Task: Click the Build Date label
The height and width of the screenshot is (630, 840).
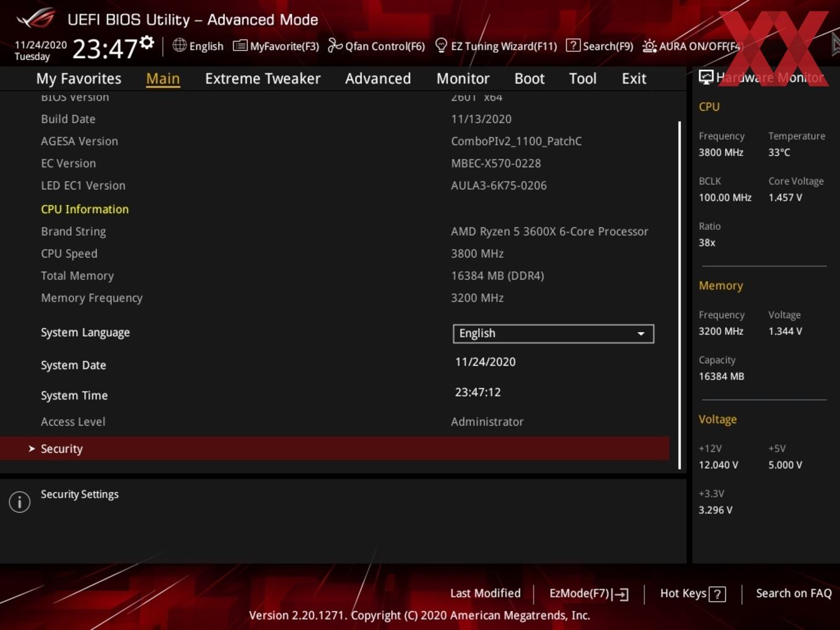Action: coord(68,119)
